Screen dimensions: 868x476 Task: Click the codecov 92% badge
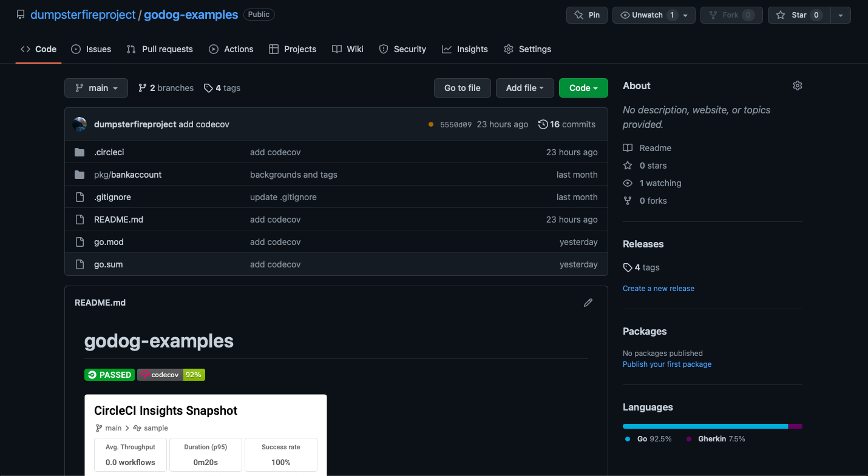tap(171, 375)
